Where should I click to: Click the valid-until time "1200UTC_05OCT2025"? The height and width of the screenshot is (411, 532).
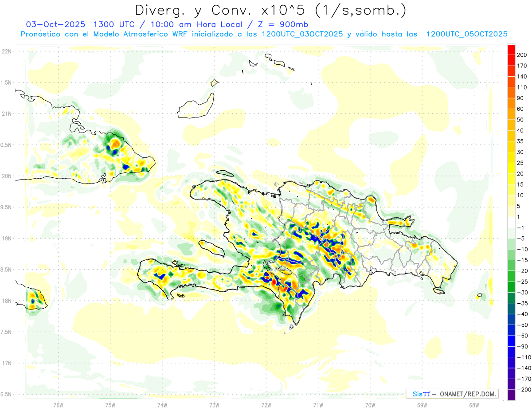pos(467,34)
